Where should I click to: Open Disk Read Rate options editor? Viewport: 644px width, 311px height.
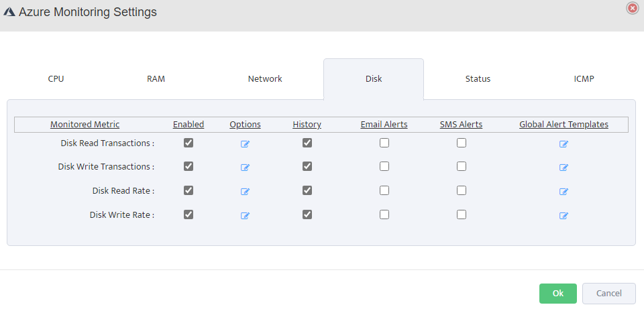tap(245, 192)
